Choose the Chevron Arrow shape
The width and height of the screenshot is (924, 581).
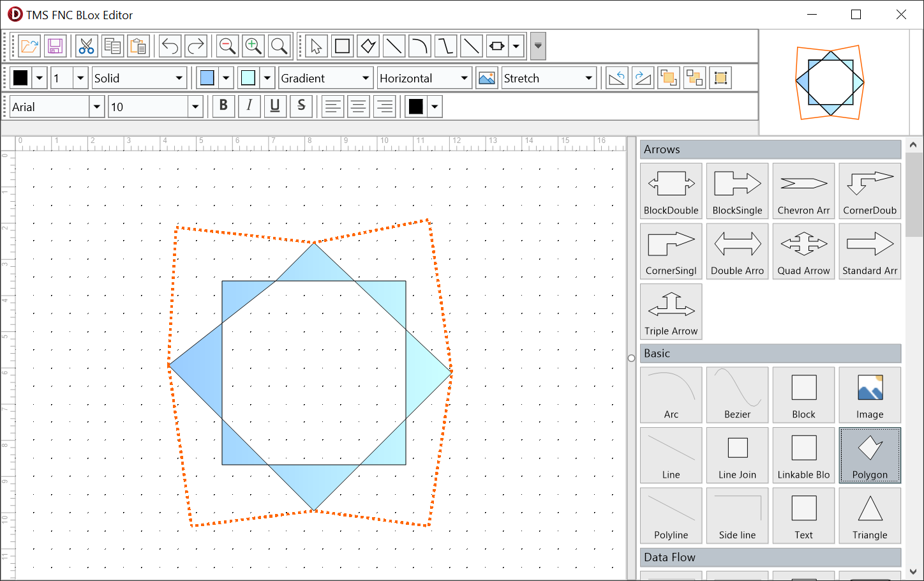click(804, 191)
